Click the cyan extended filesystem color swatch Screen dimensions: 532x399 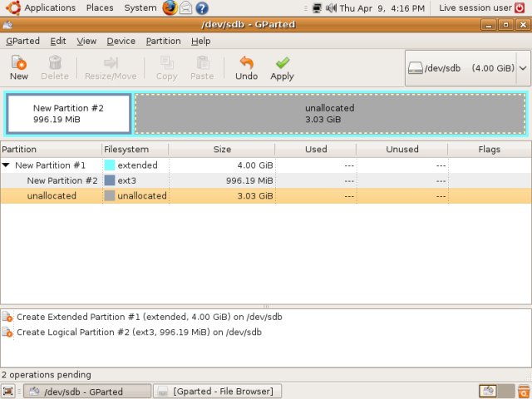point(110,165)
